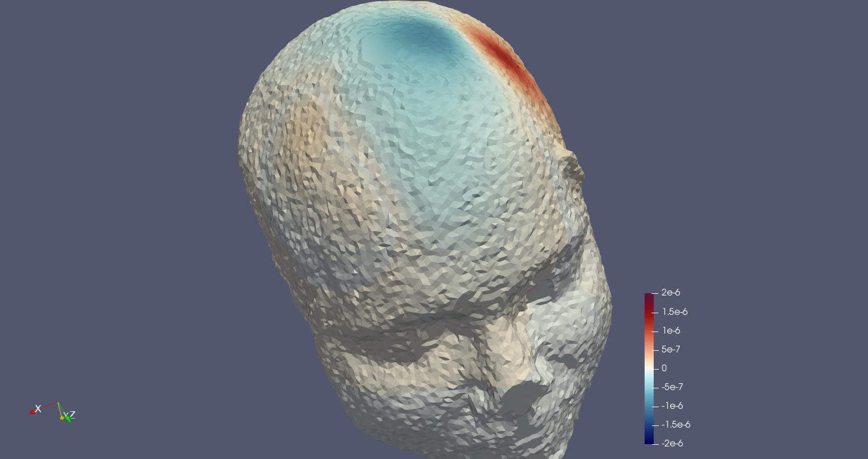Click the "1e-6" legend tick label
Image resolution: width=868 pixels, height=459 pixels.
click(x=671, y=330)
